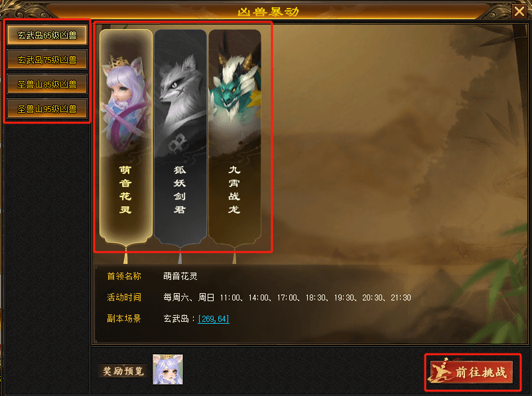Click the sword emblem on 前往挑战
The height and width of the screenshot is (396, 532).
(440, 371)
